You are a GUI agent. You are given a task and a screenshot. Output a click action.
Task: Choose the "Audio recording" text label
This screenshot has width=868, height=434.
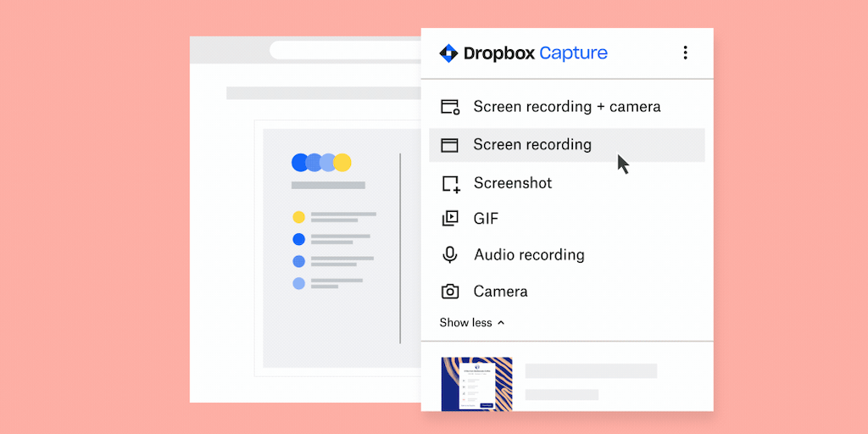click(529, 255)
